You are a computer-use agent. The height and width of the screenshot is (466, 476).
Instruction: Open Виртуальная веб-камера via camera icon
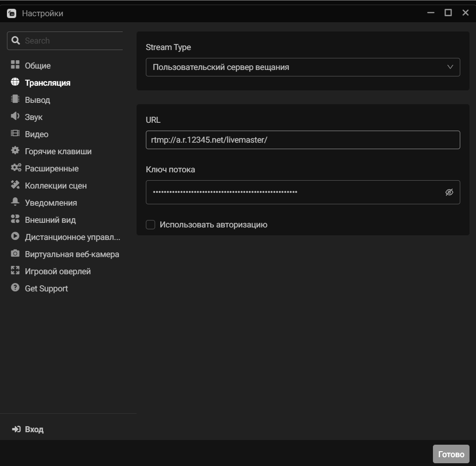click(x=16, y=254)
